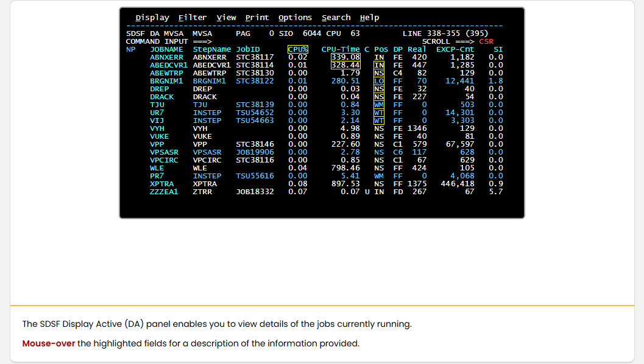Click highlighted CPU-Time value 328.44
The image size is (644, 364).
[x=345, y=65]
